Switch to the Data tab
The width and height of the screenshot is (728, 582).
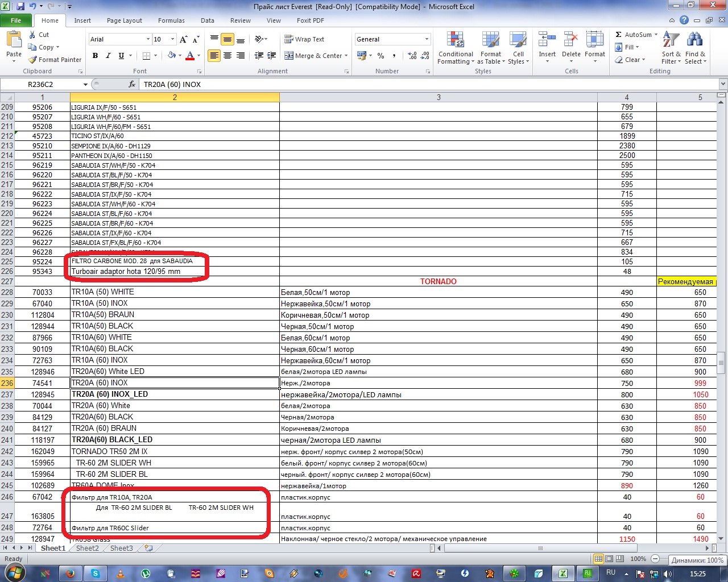(x=208, y=20)
